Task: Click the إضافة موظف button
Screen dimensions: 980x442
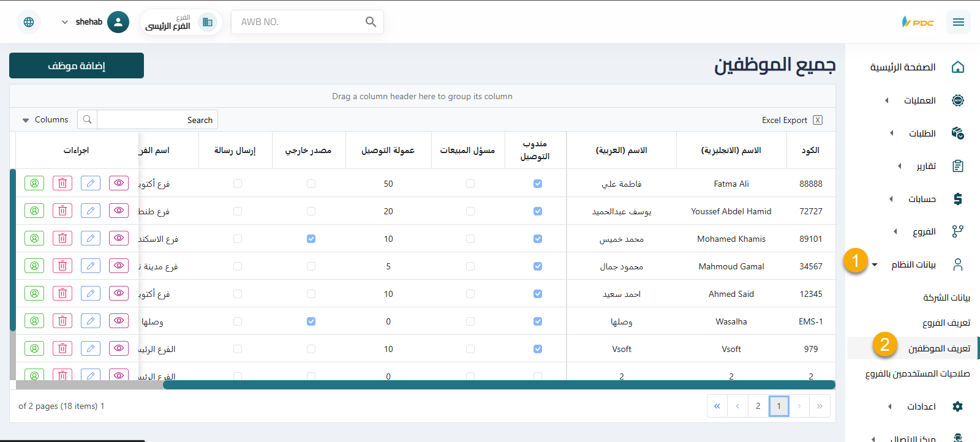Action: (x=77, y=66)
